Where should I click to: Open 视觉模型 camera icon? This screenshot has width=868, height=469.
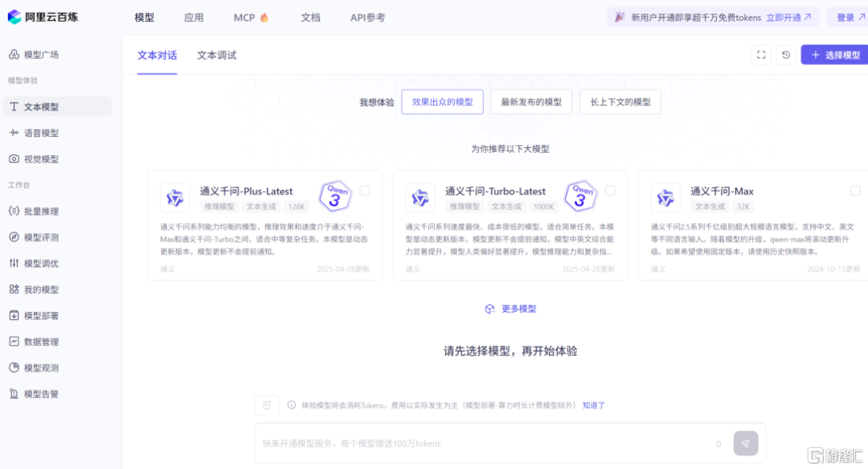(14, 158)
